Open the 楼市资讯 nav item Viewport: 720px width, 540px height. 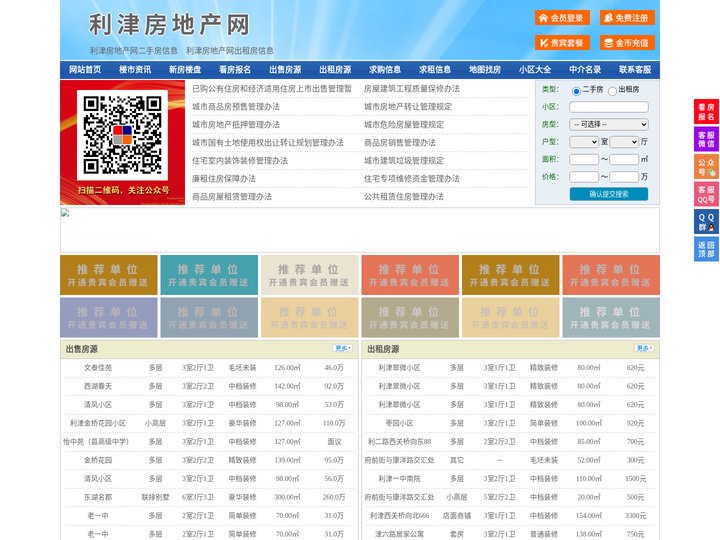coord(135,70)
